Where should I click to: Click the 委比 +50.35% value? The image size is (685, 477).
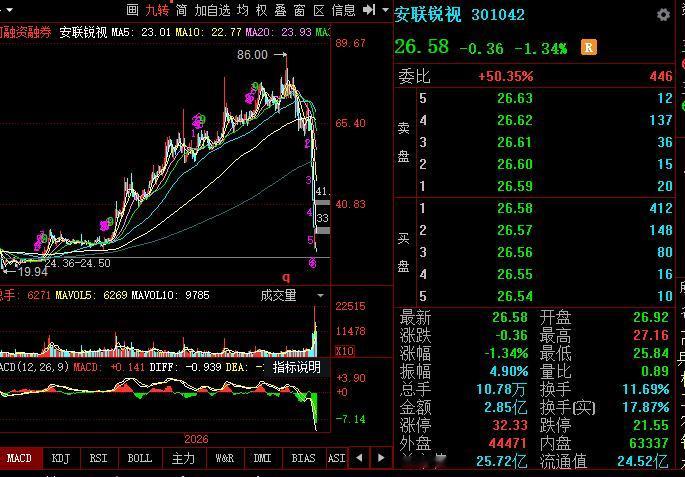coord(505,76)
